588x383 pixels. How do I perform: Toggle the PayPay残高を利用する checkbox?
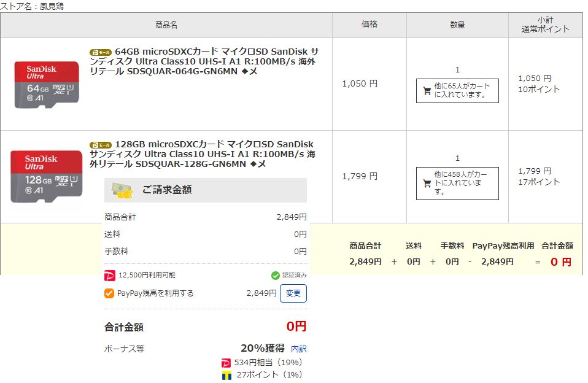click(109, 293)
